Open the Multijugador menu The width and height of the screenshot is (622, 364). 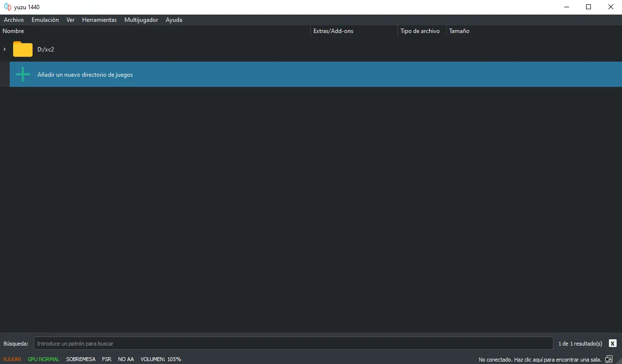point(141,20)
